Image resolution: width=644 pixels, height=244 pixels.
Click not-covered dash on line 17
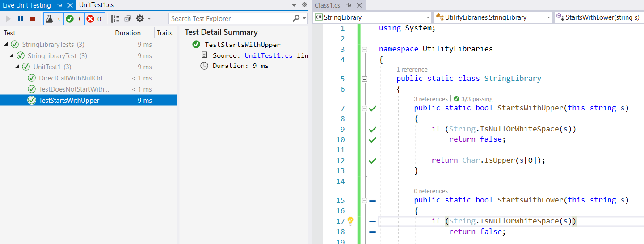[x=373, y=221]
